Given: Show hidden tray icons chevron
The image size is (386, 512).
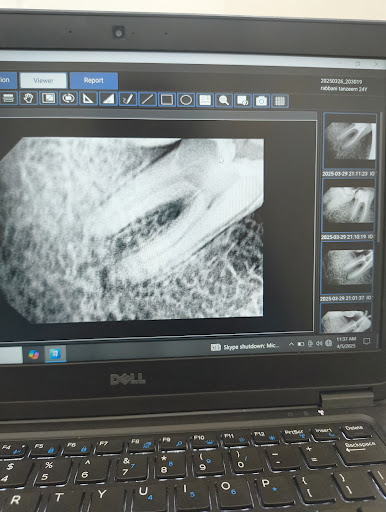Looking at the screenshot, I should pos(291,344).
